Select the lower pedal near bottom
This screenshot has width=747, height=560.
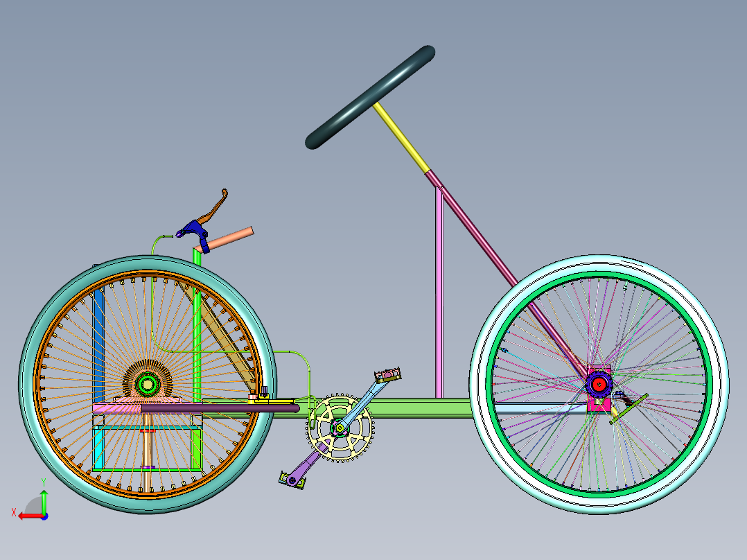point(292,480)
